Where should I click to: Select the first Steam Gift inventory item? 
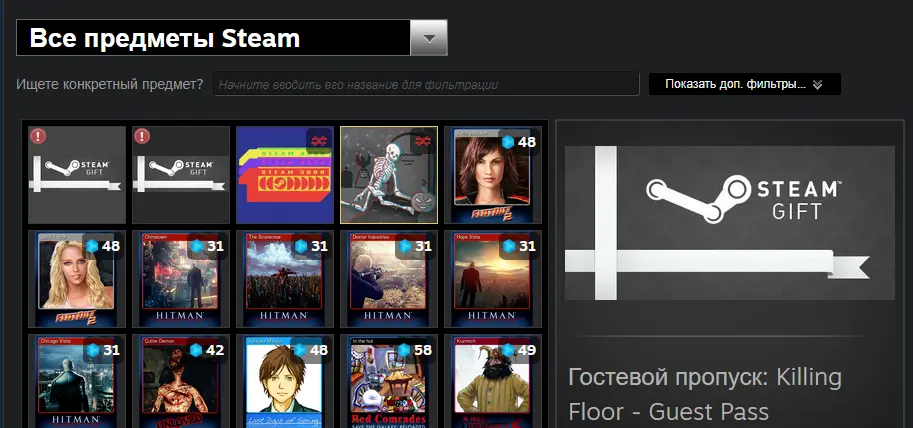(x=77, y=175)
